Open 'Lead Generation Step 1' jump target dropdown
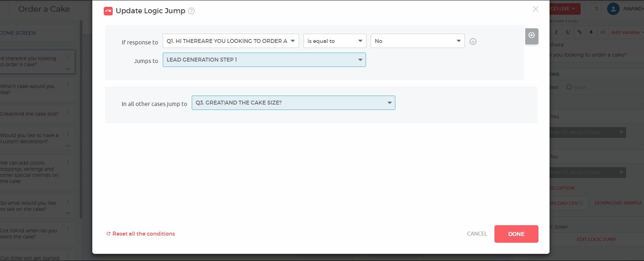 pyautogui.click(x=264, y=60)
